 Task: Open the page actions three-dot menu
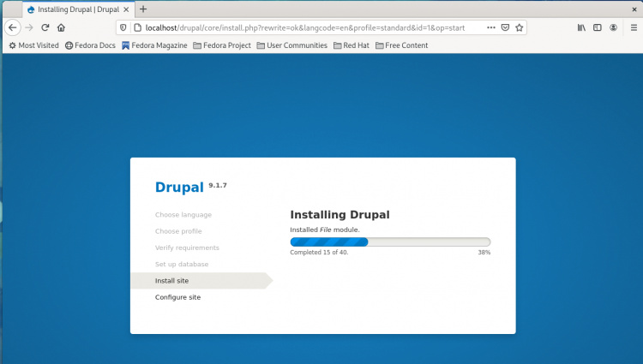click(x=490, y=27)
